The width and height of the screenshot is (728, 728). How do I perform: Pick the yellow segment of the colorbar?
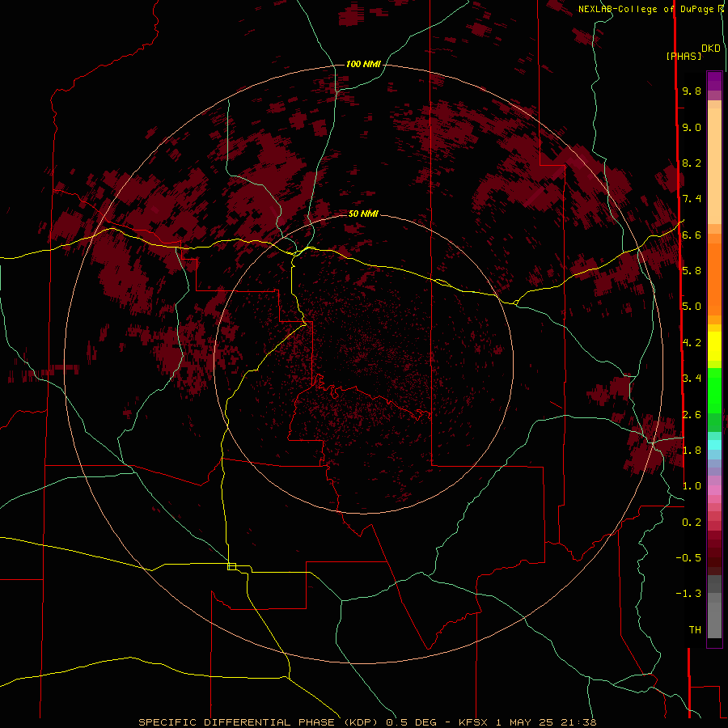click(714, 346)
